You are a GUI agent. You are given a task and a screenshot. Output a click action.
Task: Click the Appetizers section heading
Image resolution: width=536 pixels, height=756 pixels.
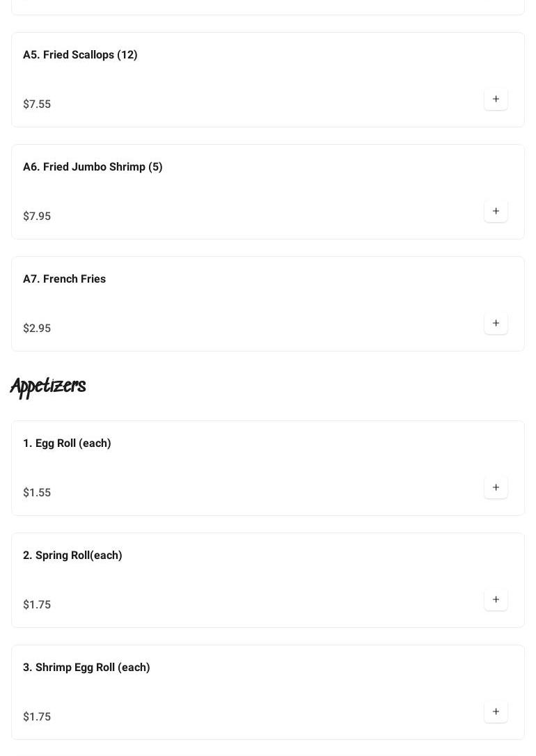[x=48, y=386]
